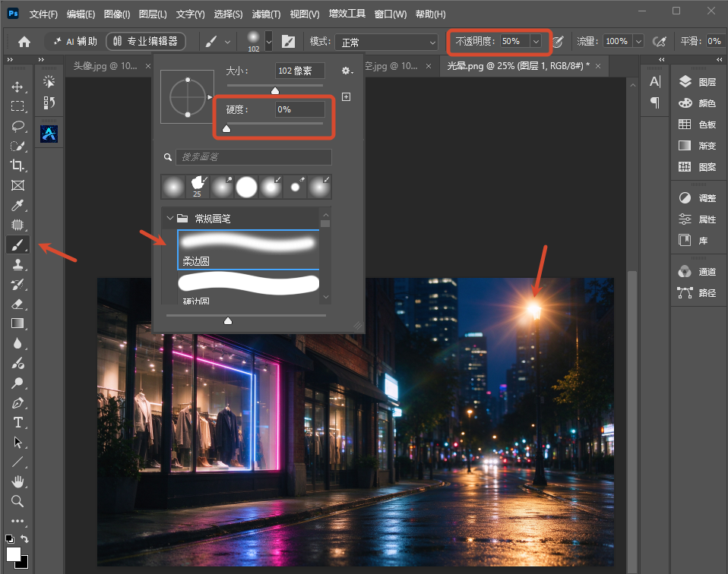
Task: Open the blend mode dropdown
Action: click(386, 43)
